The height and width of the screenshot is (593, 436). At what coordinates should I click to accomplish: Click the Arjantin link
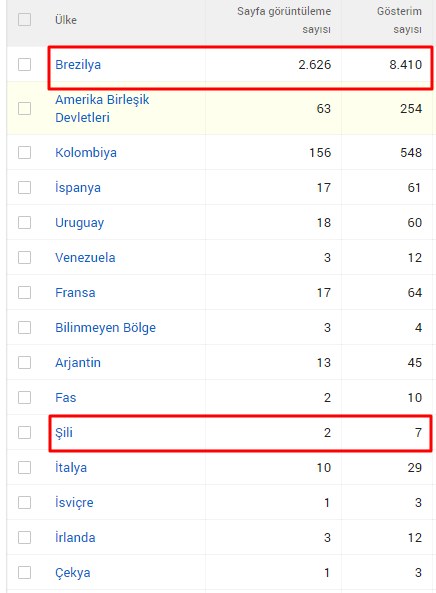coord(78,363)
